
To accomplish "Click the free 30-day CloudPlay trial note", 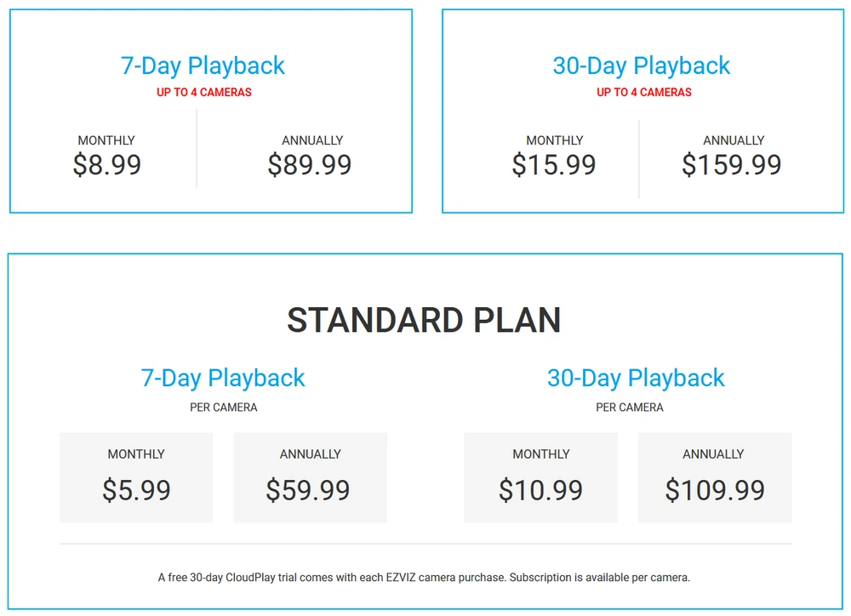I will (424, 578).
